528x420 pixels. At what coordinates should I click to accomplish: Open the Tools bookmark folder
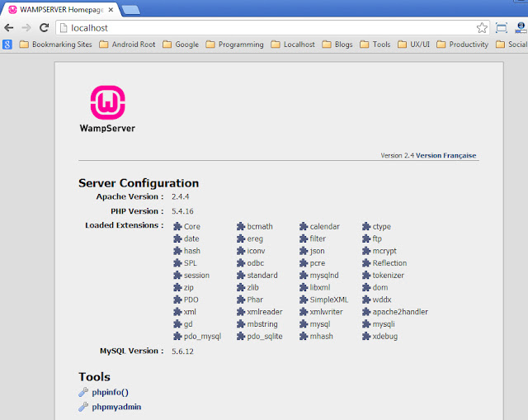point(375,45)
